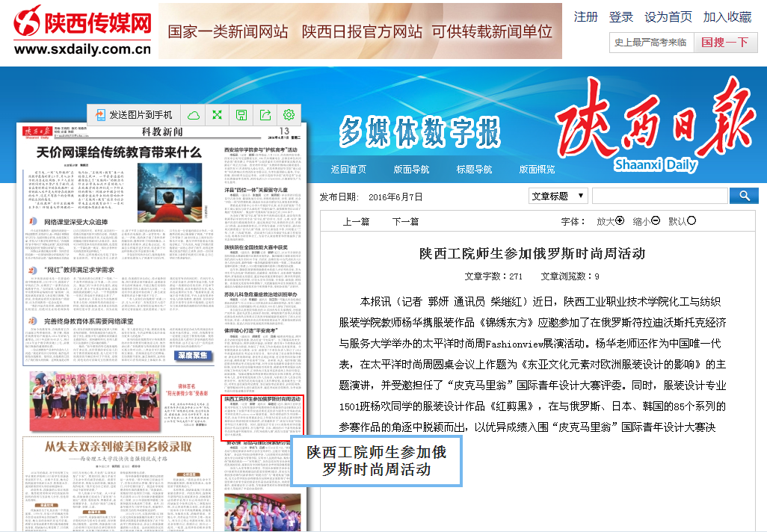Click the 科教新闻 page section title
This screenshot has width=767, height=532.
pyautogui.click(x=162, y=132)
